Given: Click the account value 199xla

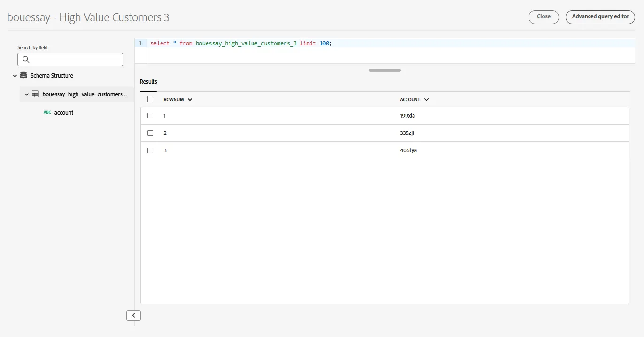Looking at the screenshot, I should (407, 116).
